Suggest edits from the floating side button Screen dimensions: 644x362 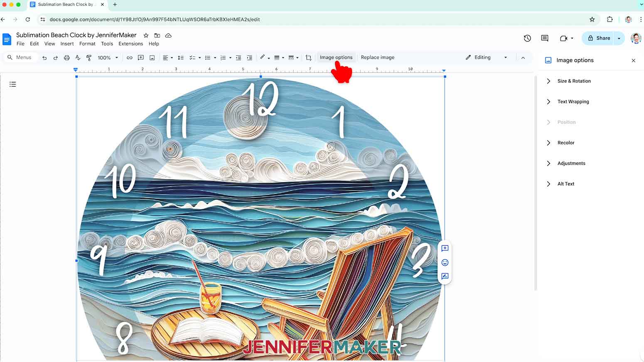[445, 276]
